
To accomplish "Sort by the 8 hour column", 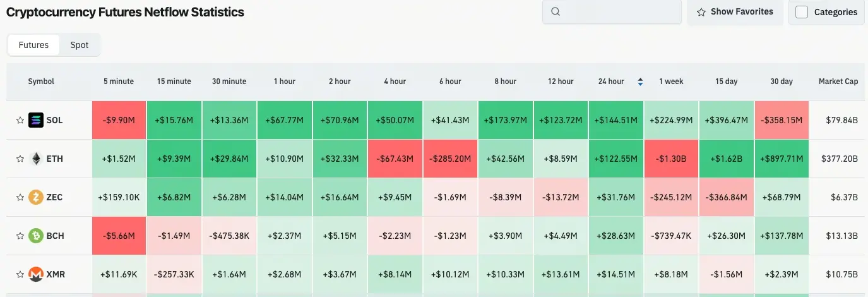I will click(505, 82).
